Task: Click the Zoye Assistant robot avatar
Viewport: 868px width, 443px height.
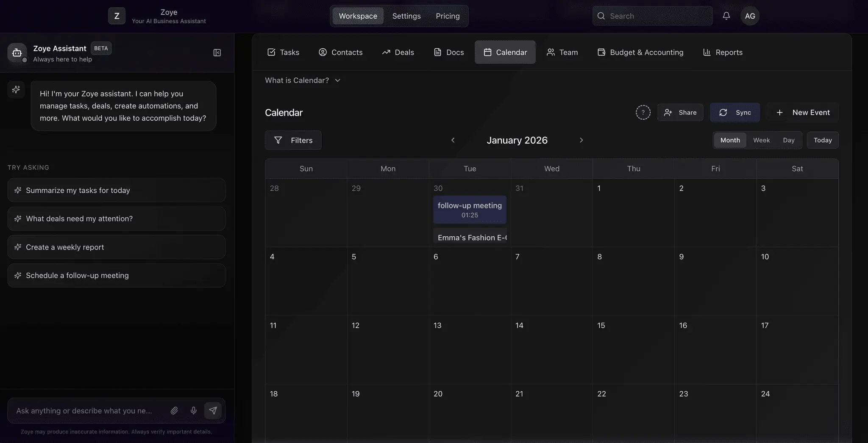Action: (x=17, y=53)
